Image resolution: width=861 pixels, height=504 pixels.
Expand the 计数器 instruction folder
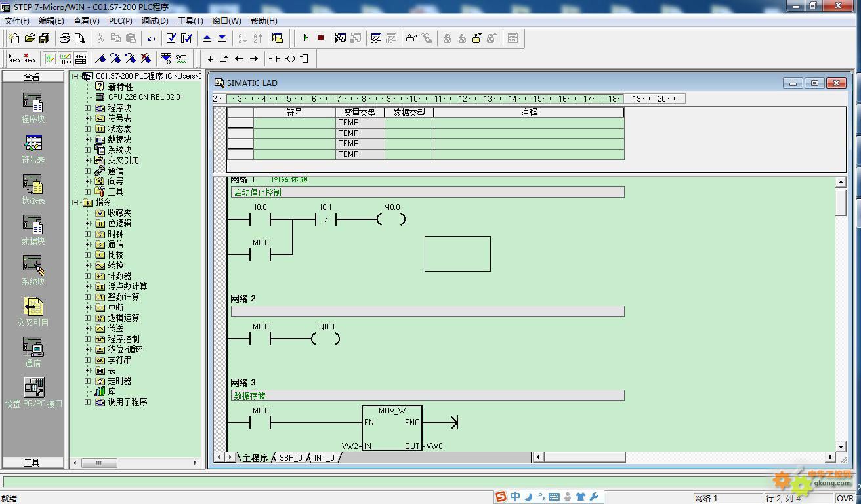88,276
